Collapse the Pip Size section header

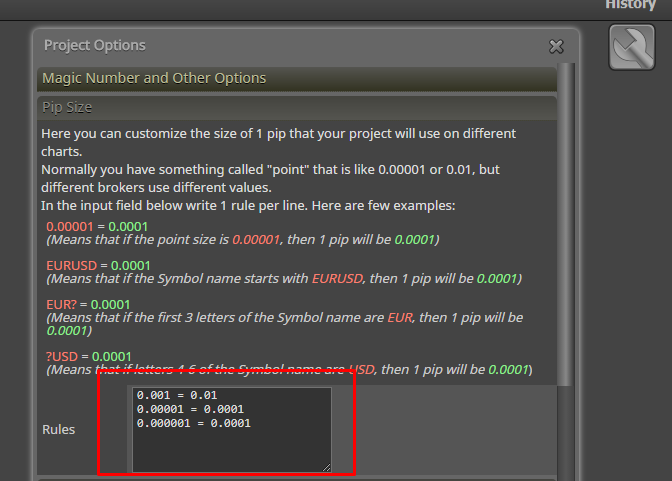297,108
